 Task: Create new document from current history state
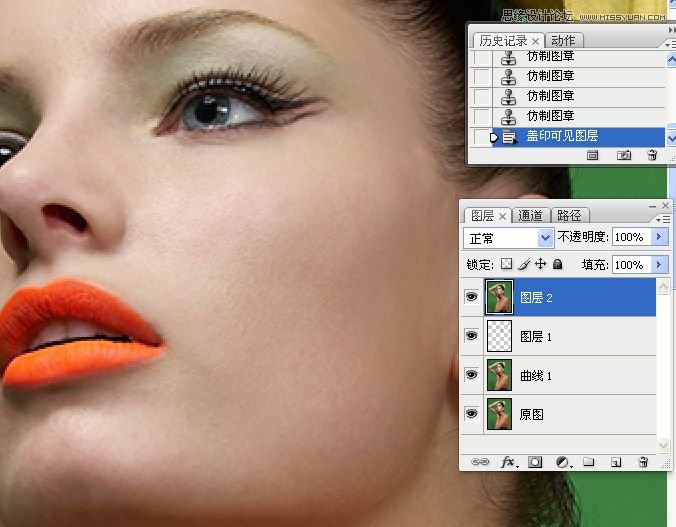[592, 155]
